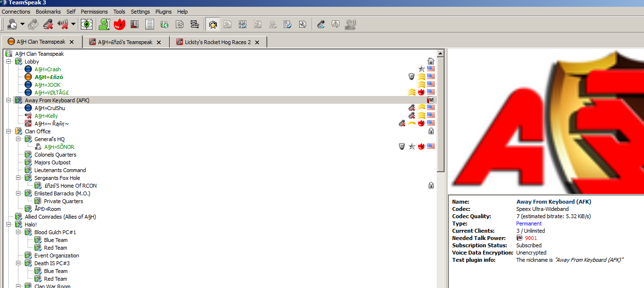This screenshot has width=644, height=288.
Task: Click the grayed checklist toolbar icon
Action: [x=258, y=24]
